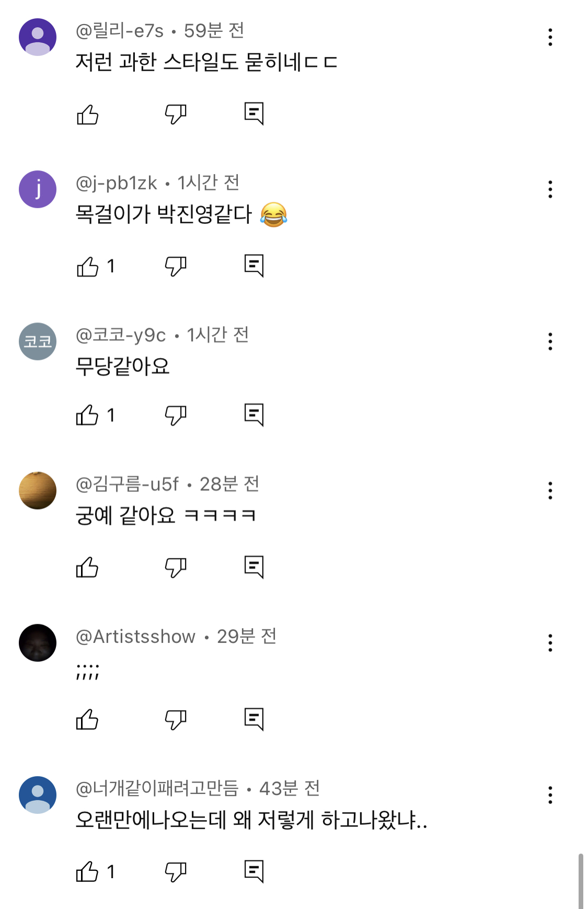Reply to @김구름-u5f comment

pos(254,567)
